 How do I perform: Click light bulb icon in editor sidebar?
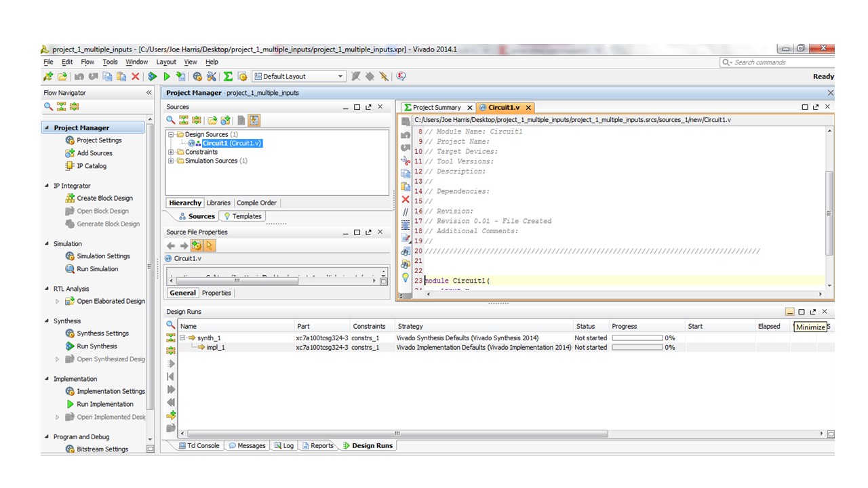click(x=406, y=277)
